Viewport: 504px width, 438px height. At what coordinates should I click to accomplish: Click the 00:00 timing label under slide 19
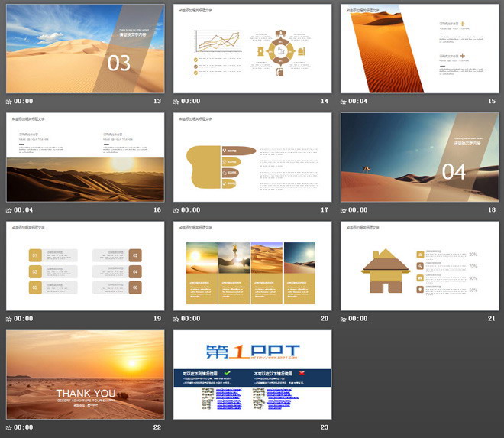tap(24, 319)
